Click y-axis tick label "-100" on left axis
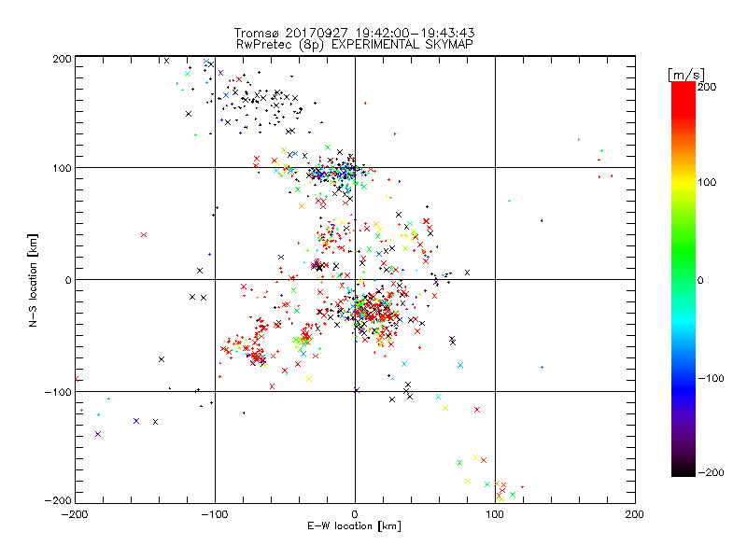Image resolution: width=747 pixels, height=560 pixels. pyautogui.click(x=58, y=392)
